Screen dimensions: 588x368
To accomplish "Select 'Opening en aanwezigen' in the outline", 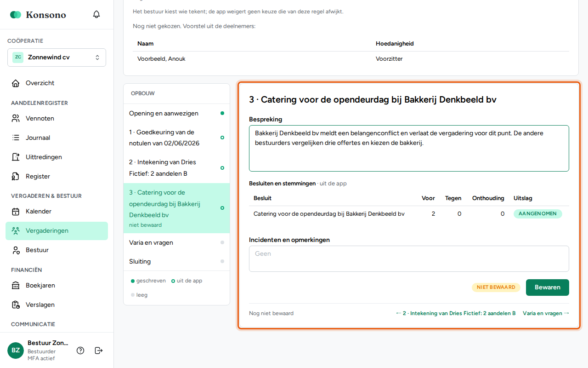I will pyautogui.click(x=176, y=113).
